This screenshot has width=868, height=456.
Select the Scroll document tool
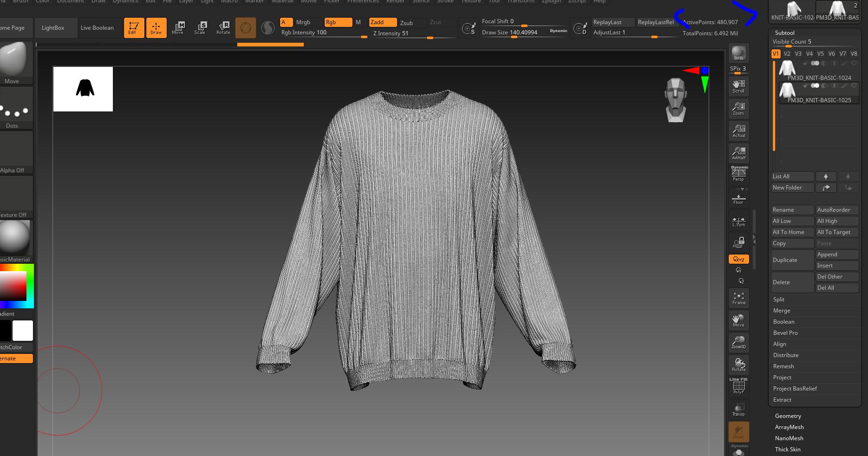738,86
